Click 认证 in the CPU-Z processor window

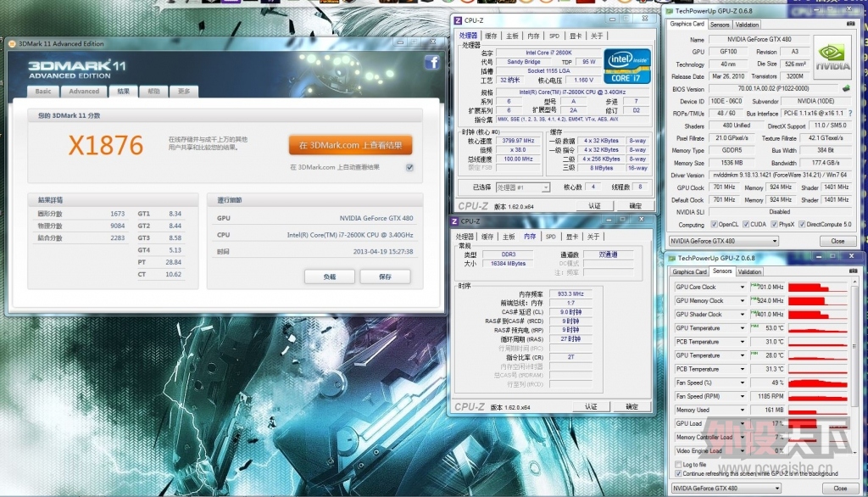coord(594,206)
